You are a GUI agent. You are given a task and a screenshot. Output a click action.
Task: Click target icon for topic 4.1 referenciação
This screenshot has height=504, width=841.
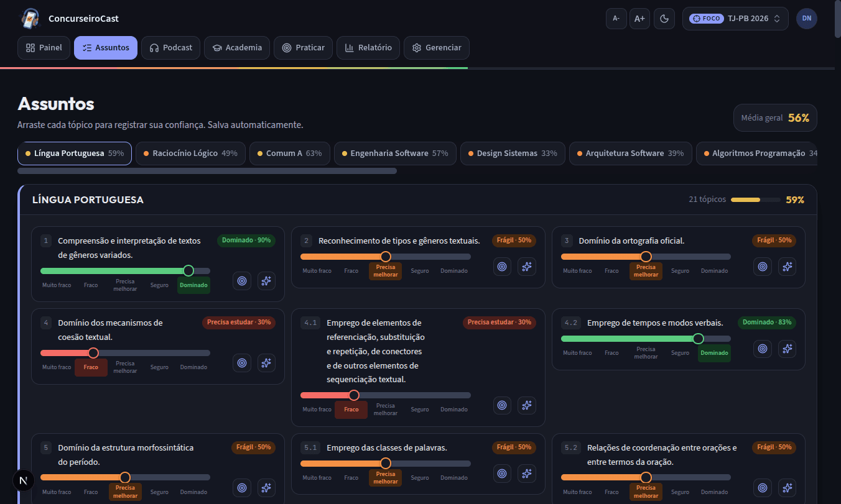tap(503, 405)
